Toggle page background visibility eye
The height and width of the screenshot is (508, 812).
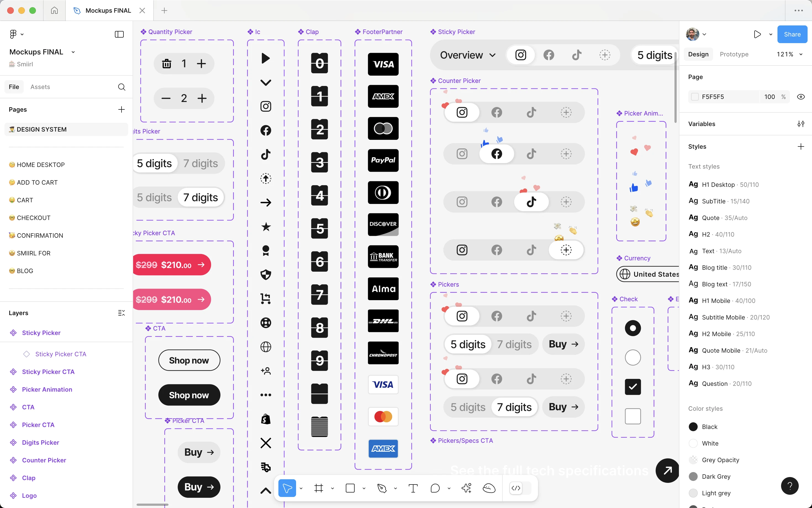point(801,97)
